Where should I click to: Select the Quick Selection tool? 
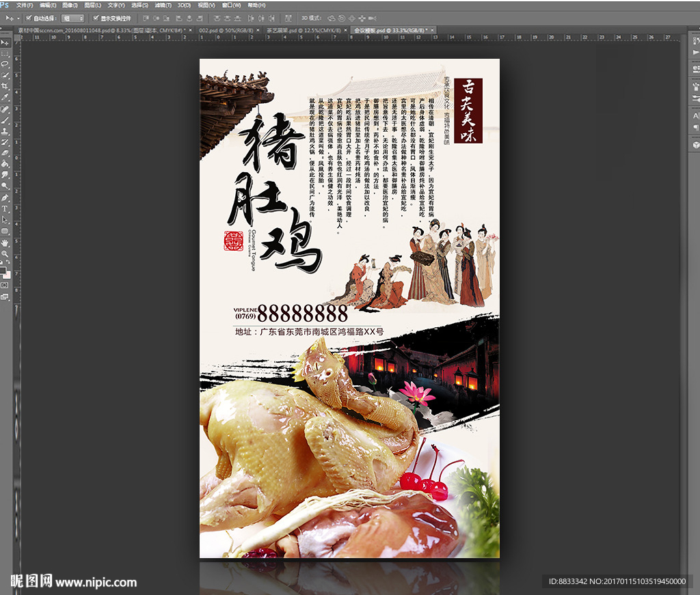pyautogui.click(x=5, y=76)
